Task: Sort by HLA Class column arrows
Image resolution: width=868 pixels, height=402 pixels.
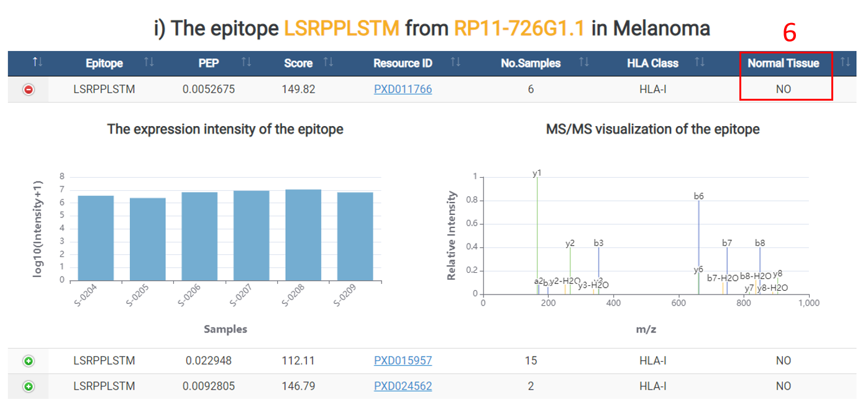Action: click(700, 62)
